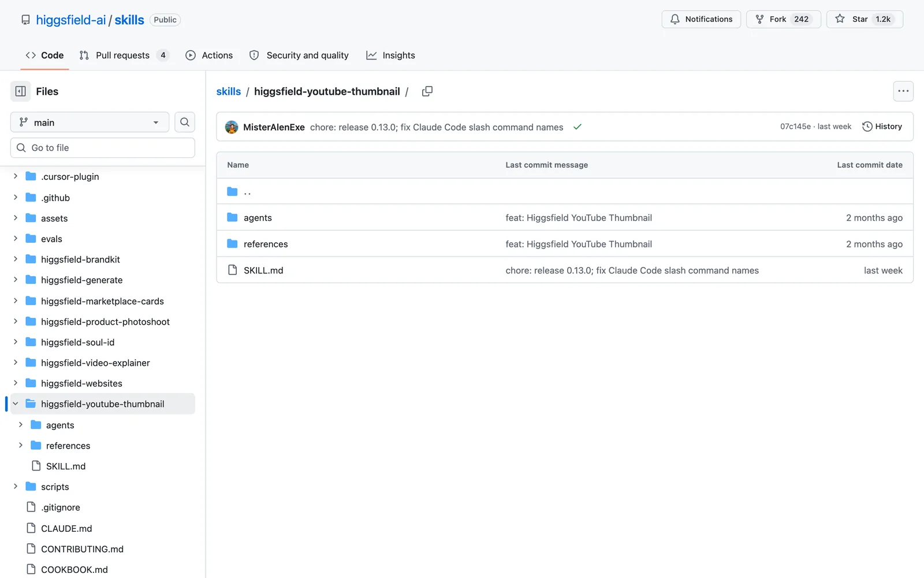Click latest commit message in header bar

pos(437,127)
